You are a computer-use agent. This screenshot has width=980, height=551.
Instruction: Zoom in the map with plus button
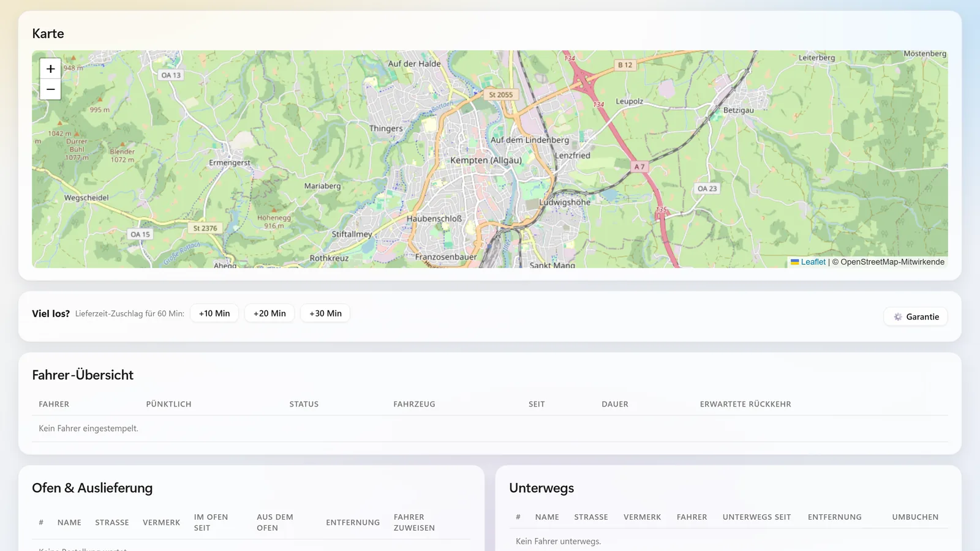click(x=50, y=69)
